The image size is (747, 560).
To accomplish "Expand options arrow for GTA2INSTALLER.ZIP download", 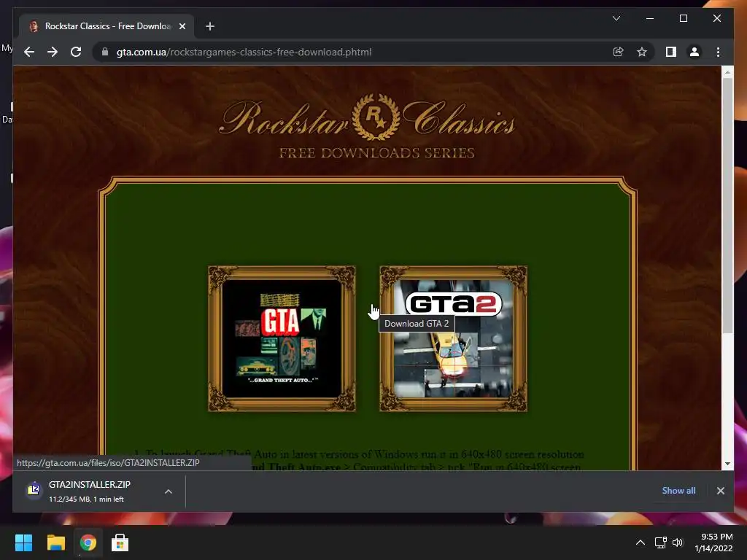I will pos(169,491).
